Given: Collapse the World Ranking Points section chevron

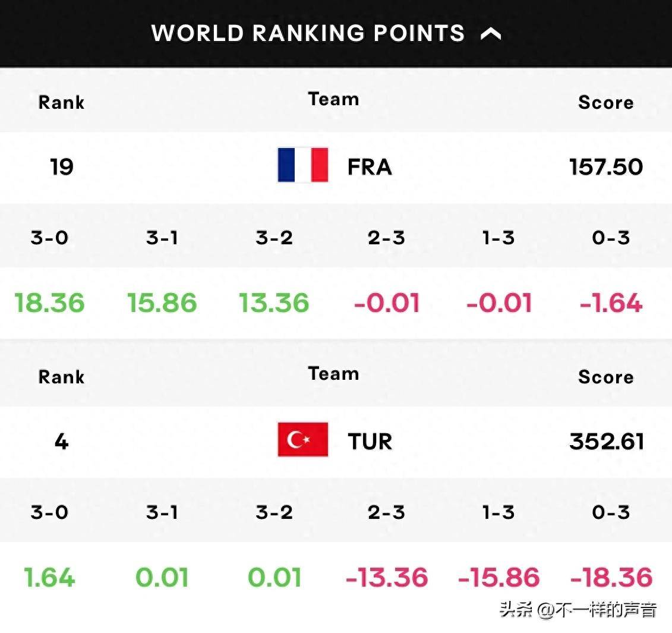Looking at the screenshot, I should click(x=491, y=33).
